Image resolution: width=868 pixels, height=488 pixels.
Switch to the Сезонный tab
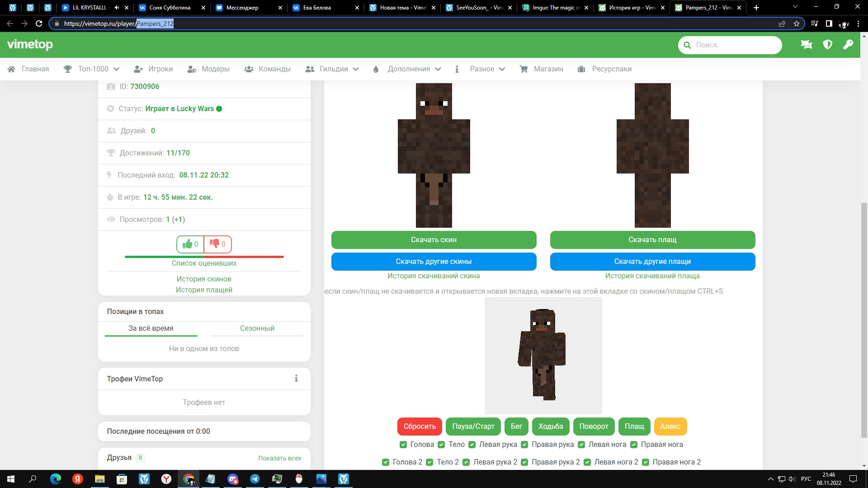coord(257,328)
